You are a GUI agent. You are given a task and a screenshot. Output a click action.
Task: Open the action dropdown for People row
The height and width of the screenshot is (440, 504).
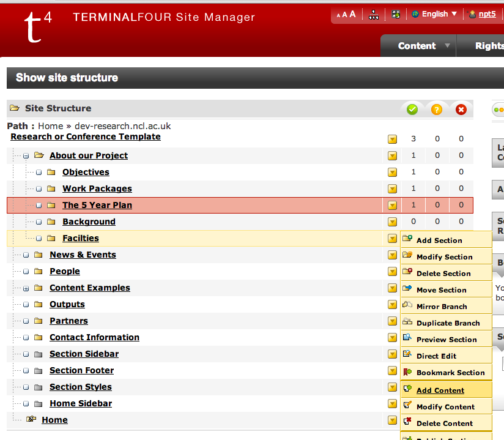point(392,272)
